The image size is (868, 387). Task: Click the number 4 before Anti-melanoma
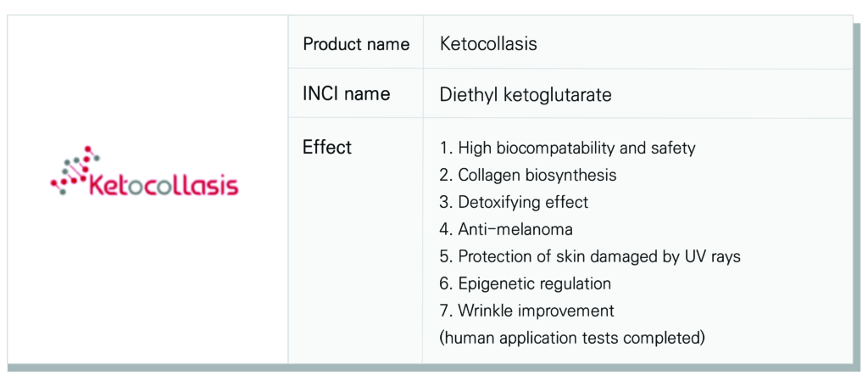(444, 229)
